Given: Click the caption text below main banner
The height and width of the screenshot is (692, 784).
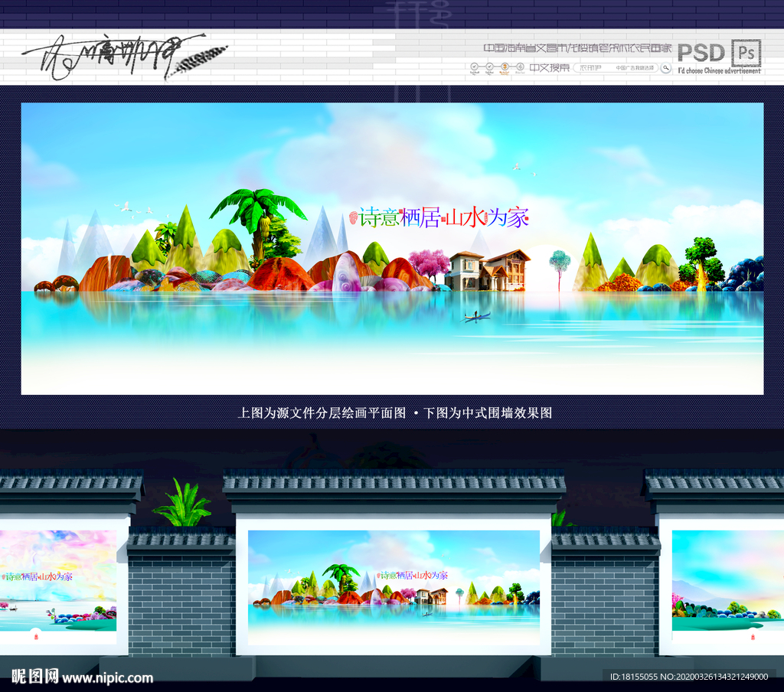Looking at the screenshot, I should 394,413.
